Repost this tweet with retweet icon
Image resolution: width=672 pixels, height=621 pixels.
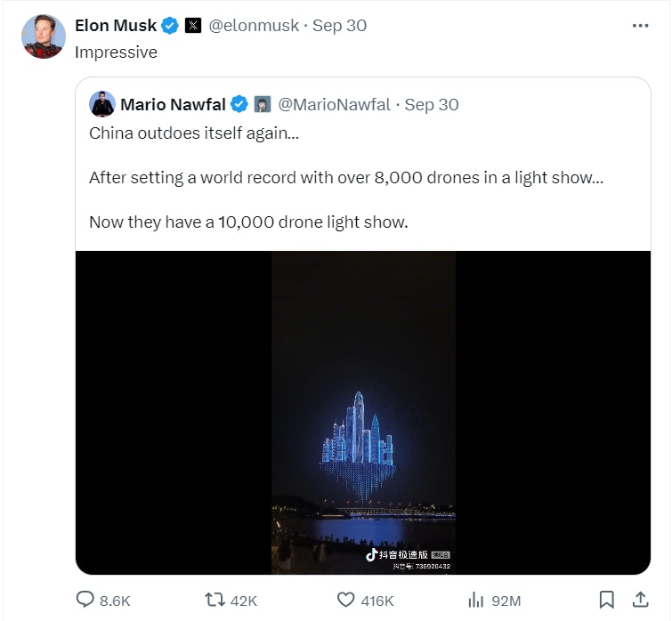point(215,601)
